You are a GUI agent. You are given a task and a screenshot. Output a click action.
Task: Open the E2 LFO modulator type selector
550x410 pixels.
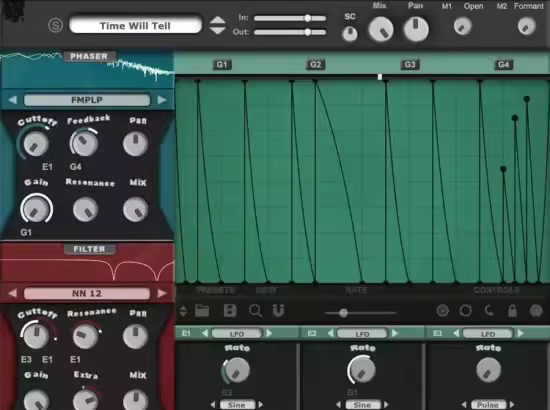click(x=362, y=334)
